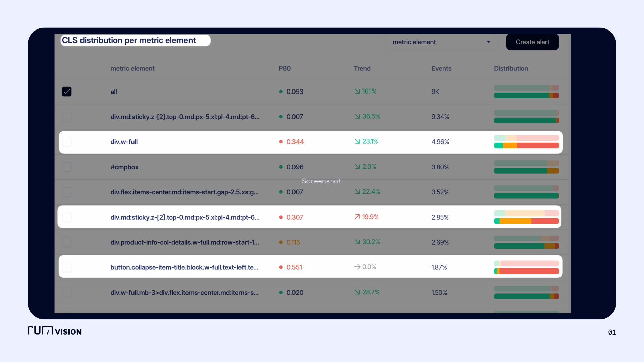Click the green status dot beside 0.053
The height and width of the screenshot is (362, 644).
click(281, 92)
